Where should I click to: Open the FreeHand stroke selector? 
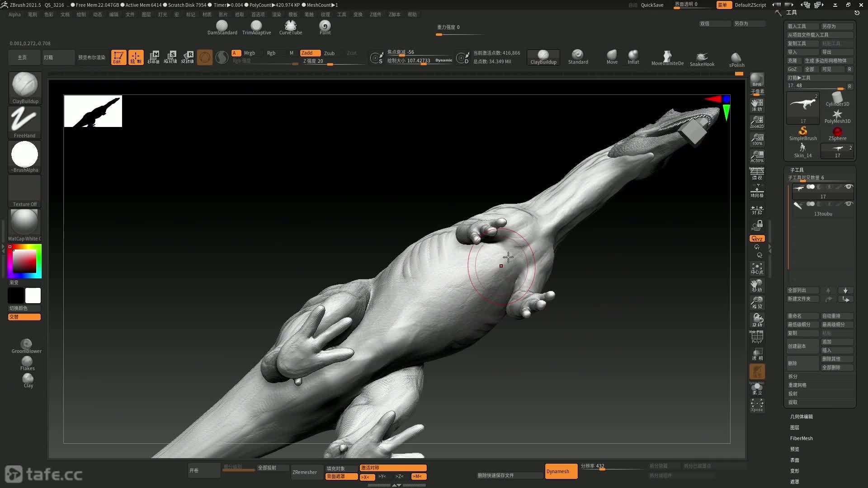click(x=25, y=122)
